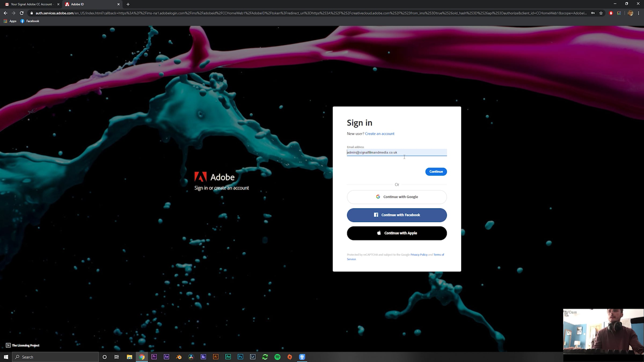Open the Google Privacy Policy link
The width and height of the screenshot is (644, 362).
pyautogui.click(x=419, y=255)
